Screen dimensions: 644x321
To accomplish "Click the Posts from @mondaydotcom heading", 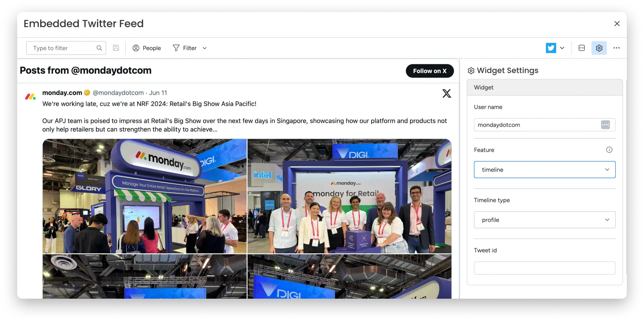I will click(86, 70).
